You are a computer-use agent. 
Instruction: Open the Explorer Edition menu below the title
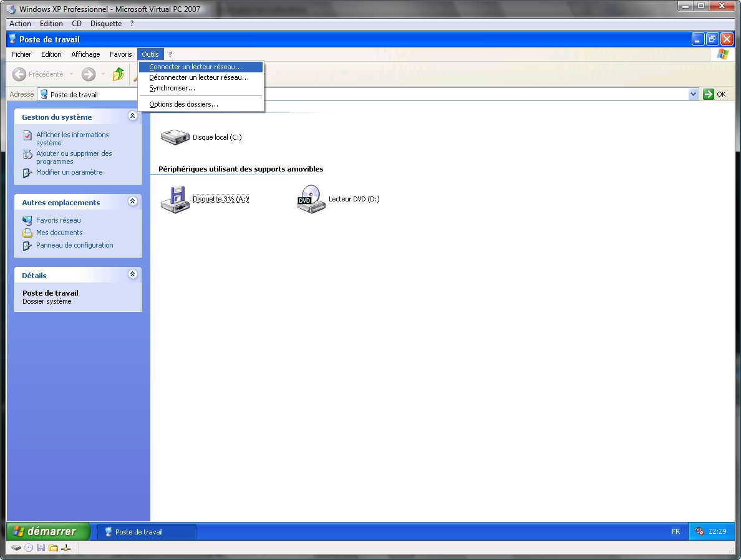(51, 54)
